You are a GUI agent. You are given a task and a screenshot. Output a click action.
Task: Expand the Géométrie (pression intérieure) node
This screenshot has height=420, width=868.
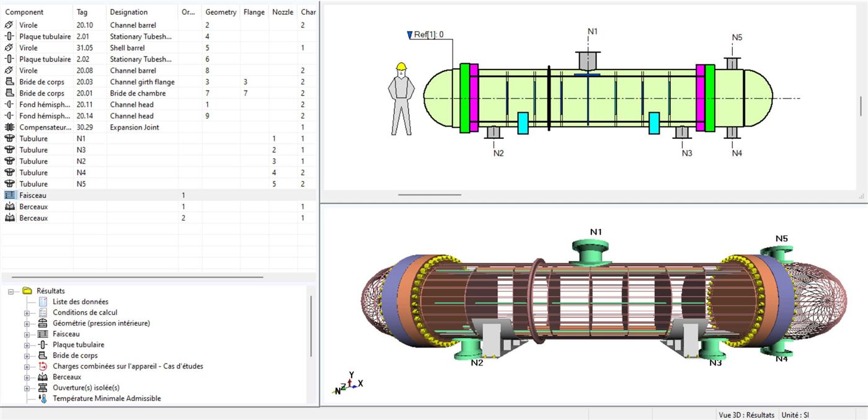27,323
